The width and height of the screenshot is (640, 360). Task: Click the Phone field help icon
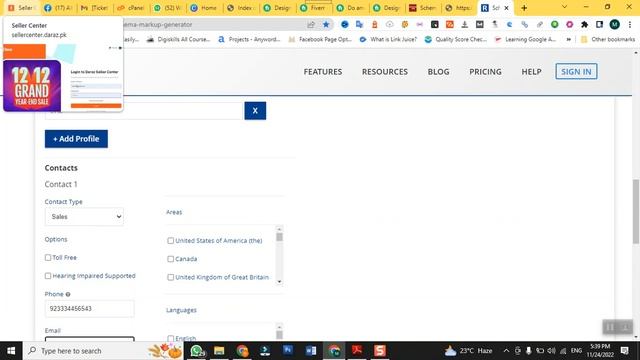(x=68, y=294)
